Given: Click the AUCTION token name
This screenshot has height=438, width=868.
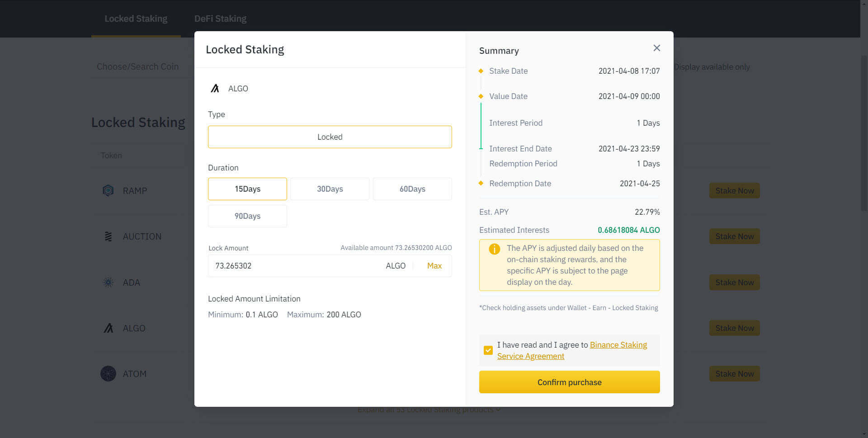Looking at the screenshot, I should coord(142,236).
